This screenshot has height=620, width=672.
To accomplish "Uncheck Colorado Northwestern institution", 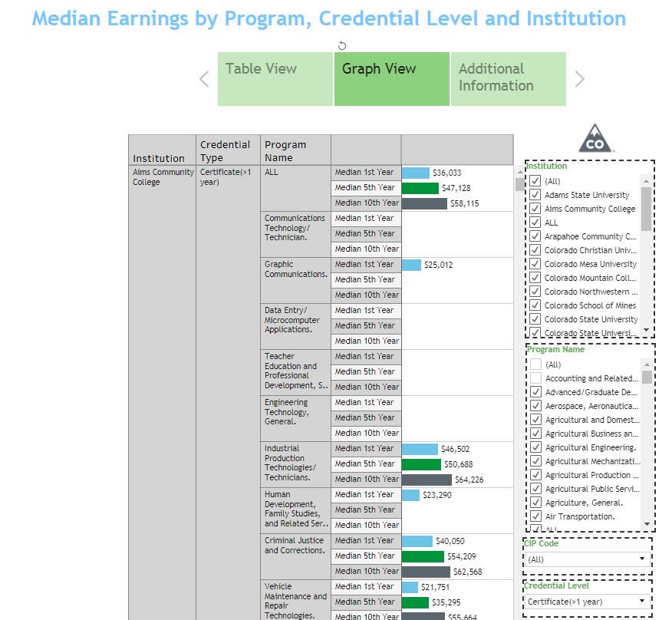I will (x=535, y=292).
